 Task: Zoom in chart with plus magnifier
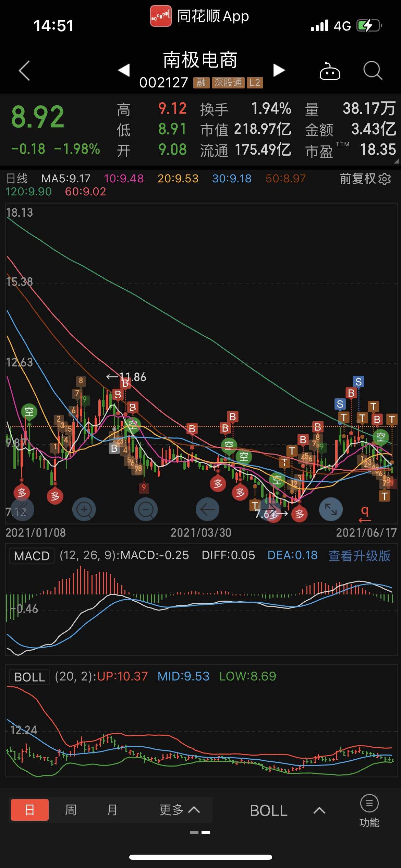pos(84,509)
